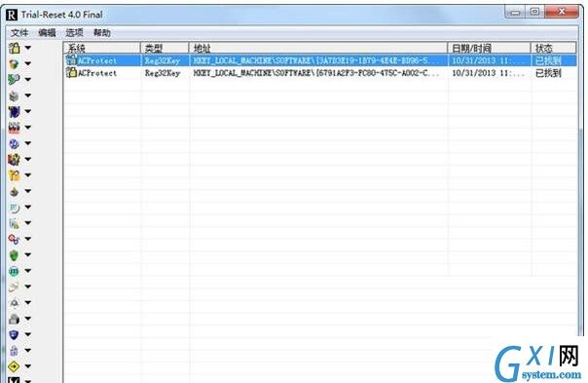Open dropdown arrow beside linked rings icon
The width and height of the screenshot is (588, 383).
click(x=28, y=239)
